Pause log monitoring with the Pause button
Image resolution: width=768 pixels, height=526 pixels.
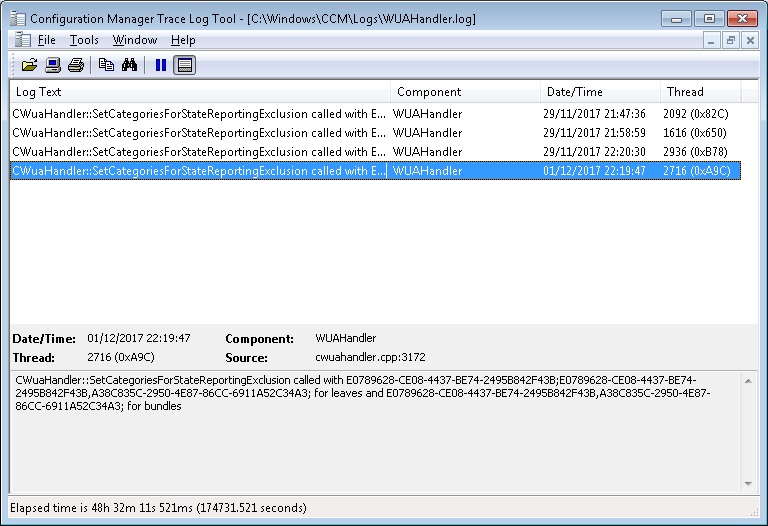pos(160,65)
